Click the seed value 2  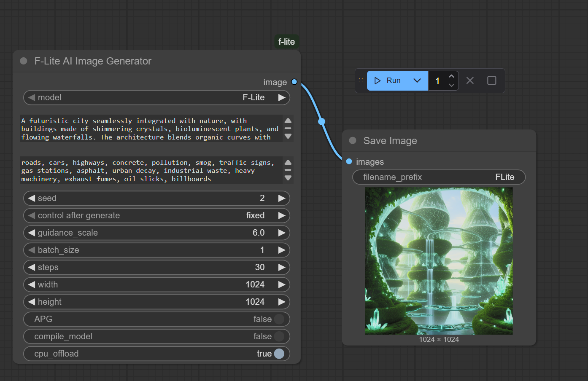click(262, 198)
